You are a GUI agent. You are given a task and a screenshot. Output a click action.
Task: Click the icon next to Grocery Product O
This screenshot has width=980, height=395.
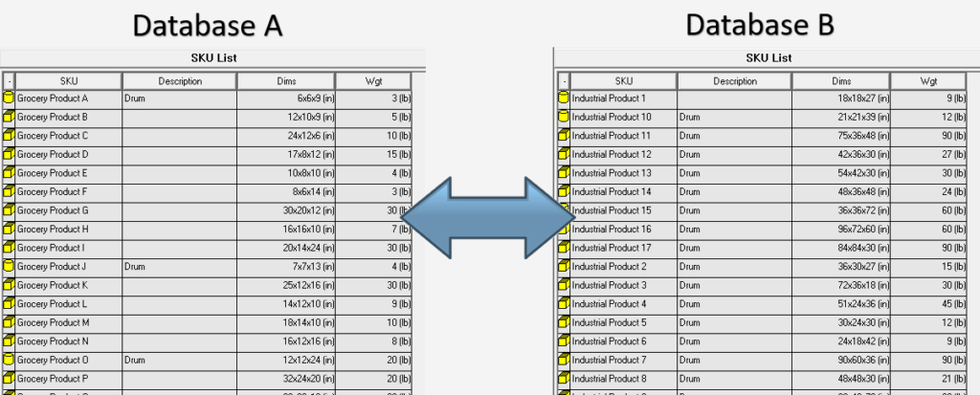point(9,360)
